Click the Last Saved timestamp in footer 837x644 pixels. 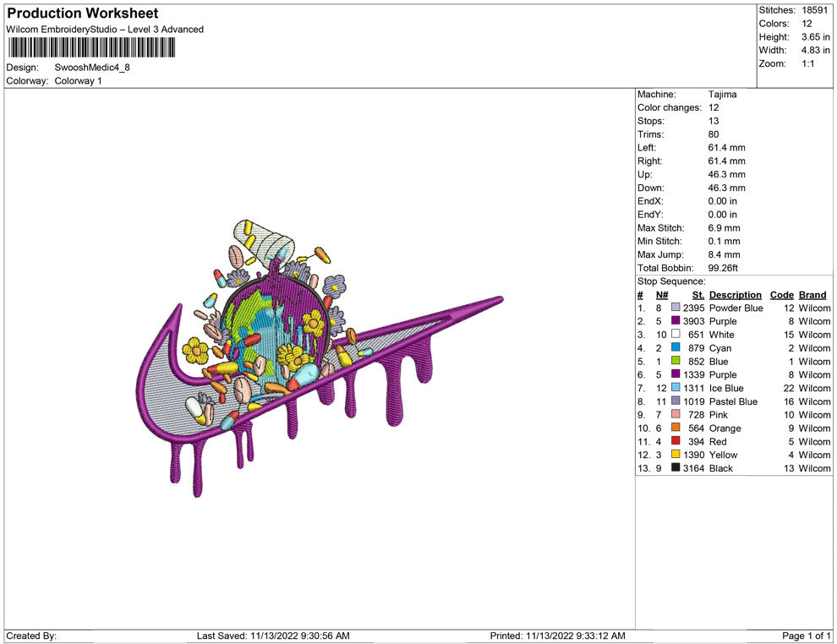coord(273,636)
